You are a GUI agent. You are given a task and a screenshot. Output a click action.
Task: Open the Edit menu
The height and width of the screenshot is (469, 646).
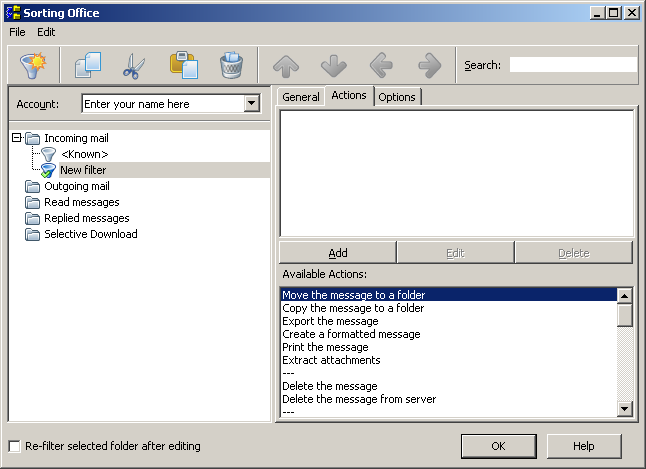(x=46, y=32)
